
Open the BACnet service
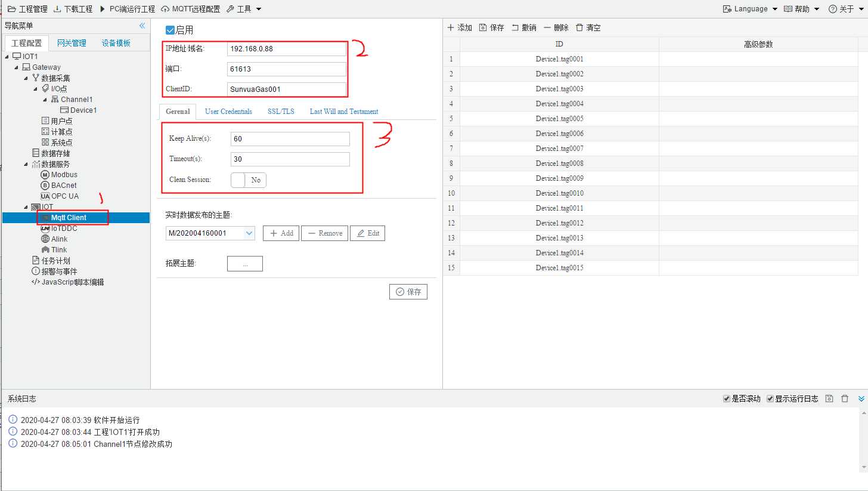tap(58, 186)
